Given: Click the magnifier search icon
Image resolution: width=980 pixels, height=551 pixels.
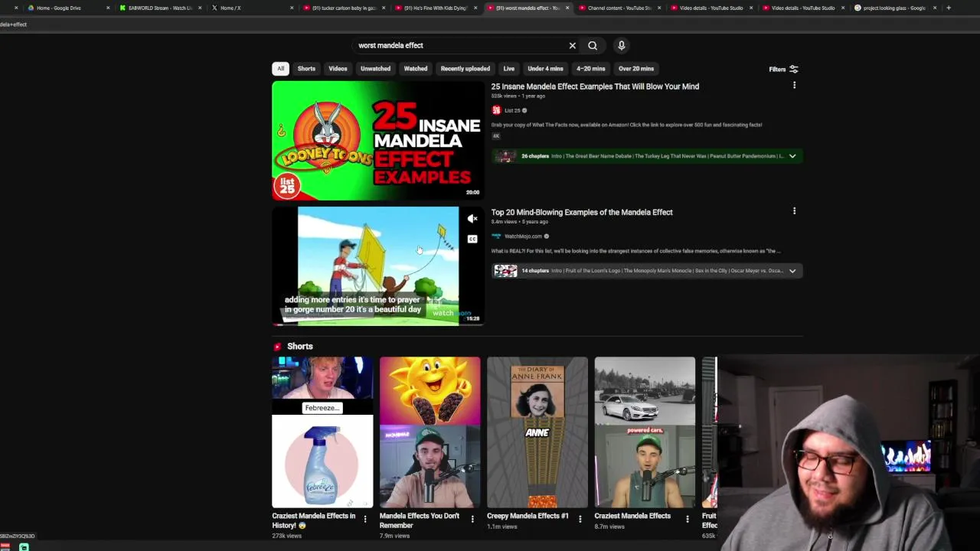Looking at the screenshot, I should click(593, 45).
